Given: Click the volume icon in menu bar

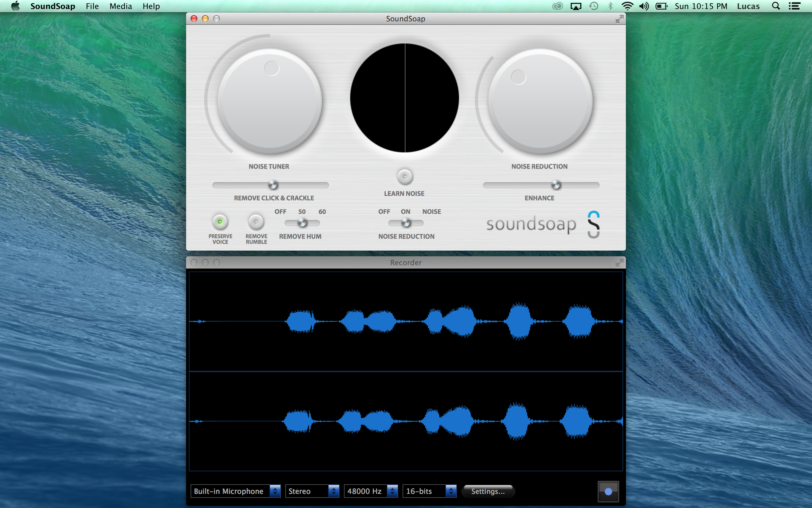Looking at the screenshot, I should [x=644, y=6].
